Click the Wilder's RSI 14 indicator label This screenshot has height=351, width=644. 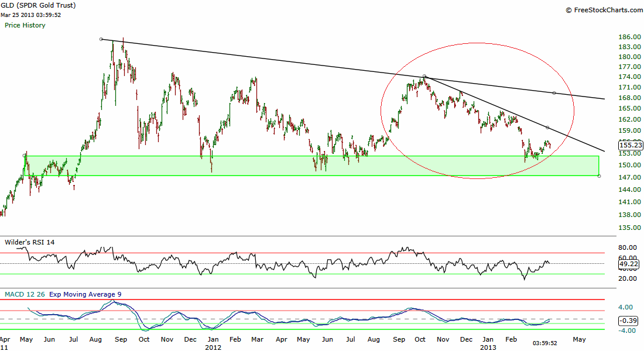point(30,242)
